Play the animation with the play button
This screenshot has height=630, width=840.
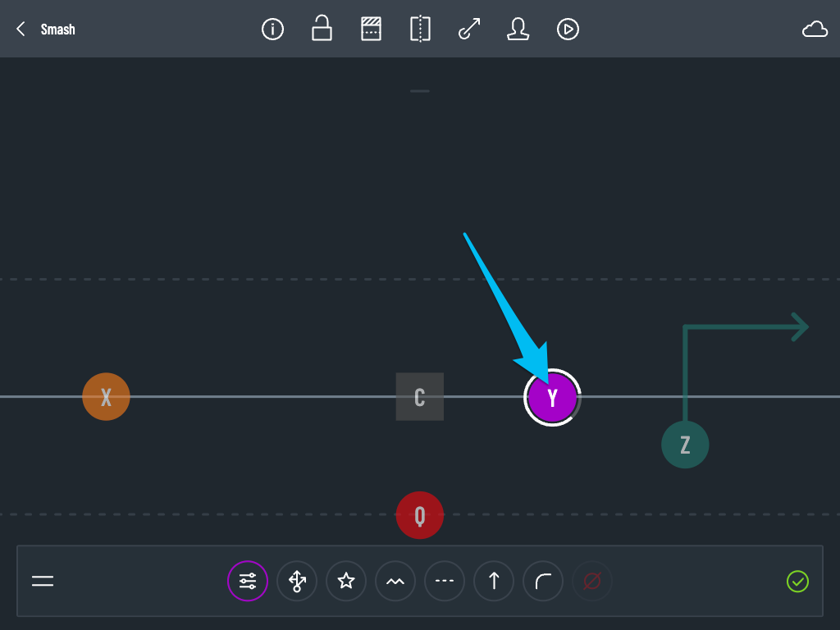click(x=568, y=29)
